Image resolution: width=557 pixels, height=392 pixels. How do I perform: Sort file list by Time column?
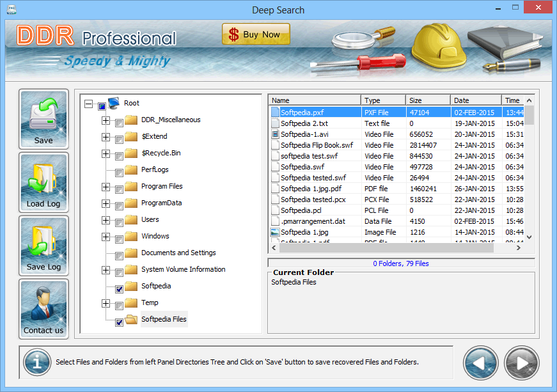pyautogui.click(x=513, y=100)
